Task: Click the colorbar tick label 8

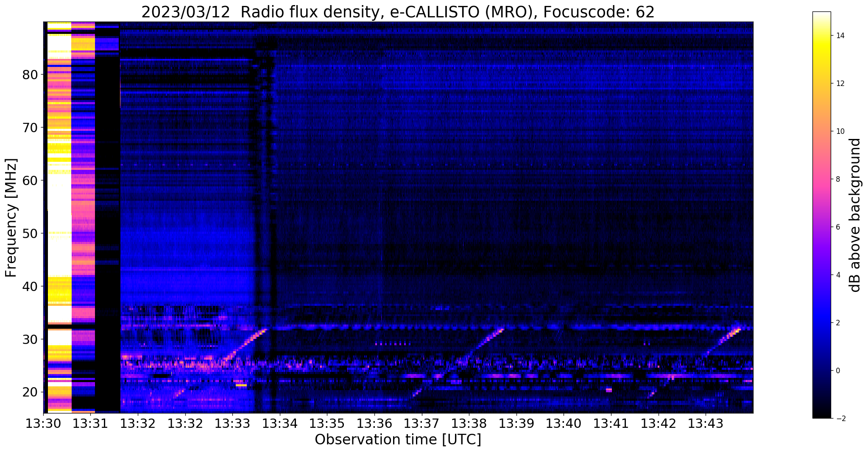Action: point(837,179)
